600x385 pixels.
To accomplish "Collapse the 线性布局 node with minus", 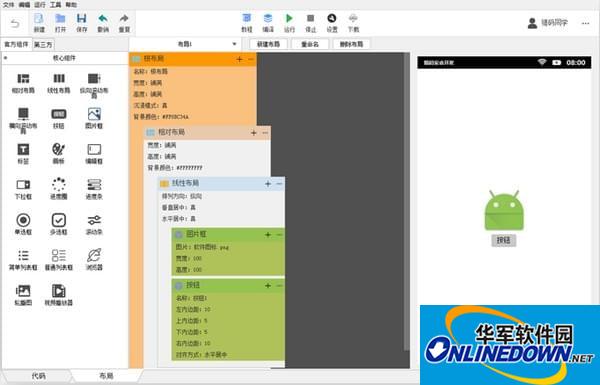I will pos(279,184).
